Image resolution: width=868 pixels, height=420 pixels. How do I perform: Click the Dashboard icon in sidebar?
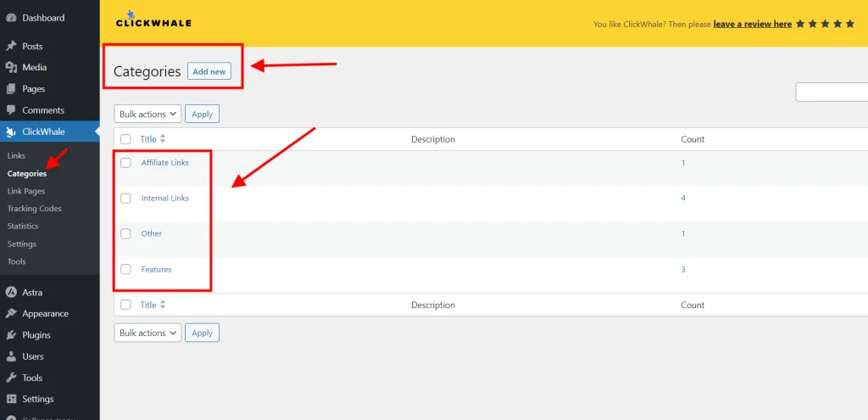click(x=11, y=18)
